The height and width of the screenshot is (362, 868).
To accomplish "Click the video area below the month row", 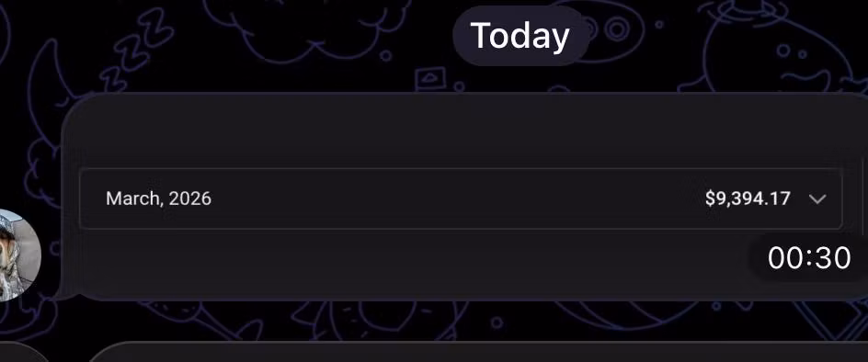I will tap(410, 263).
